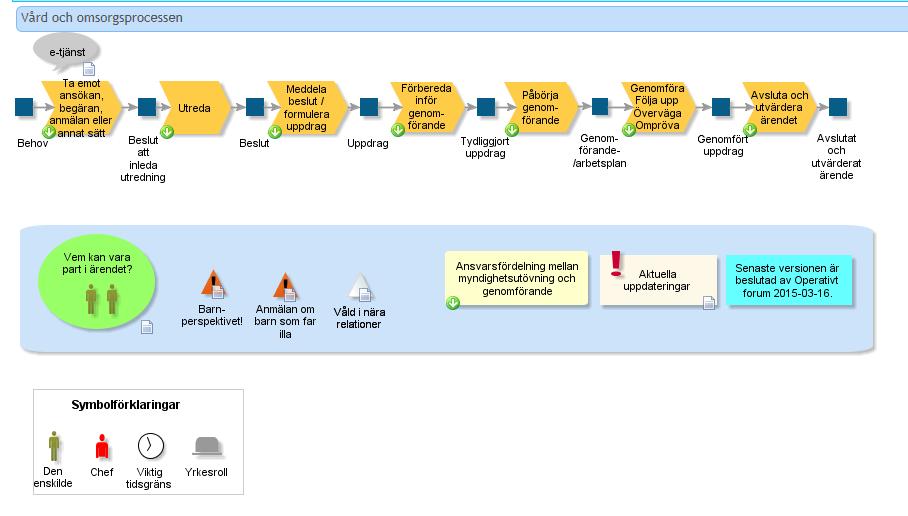Click the 'Viktig tidsgräns' clock symbol
The image size is (908, 516).
tap(151, 446)
